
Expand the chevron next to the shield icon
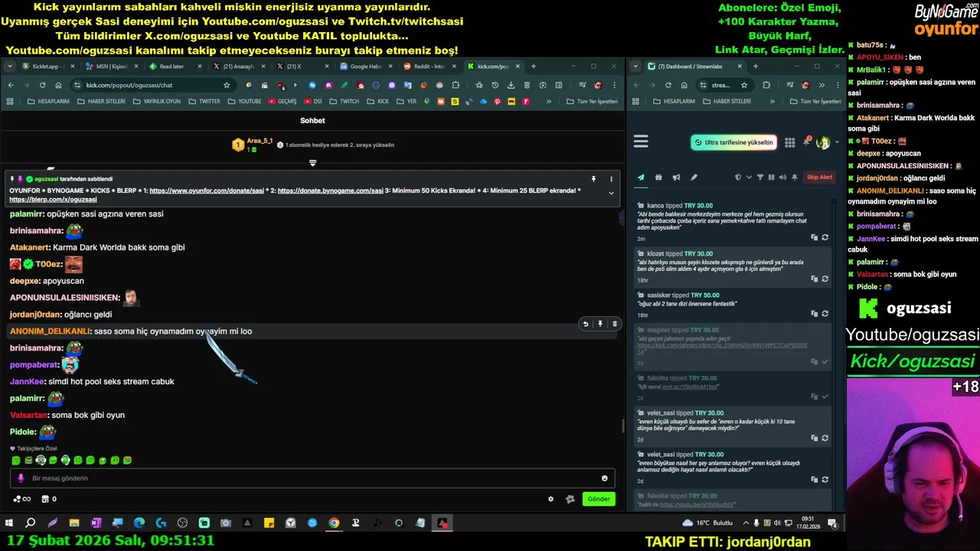tap(749, 178)
